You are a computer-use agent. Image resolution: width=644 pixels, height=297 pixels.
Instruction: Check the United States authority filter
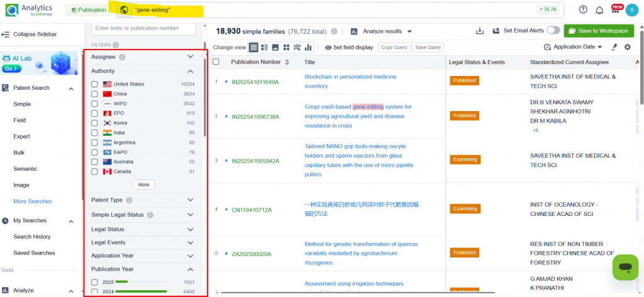tap(94, 84)
